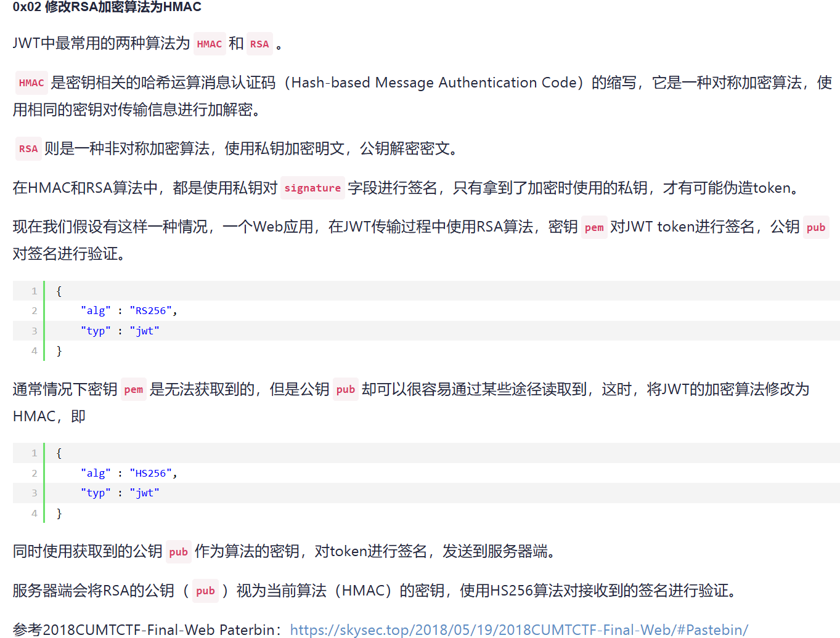Click the text "HMAC，即"
The height and width of the screenshot is (638, 840).
click(x=49, y=416)
